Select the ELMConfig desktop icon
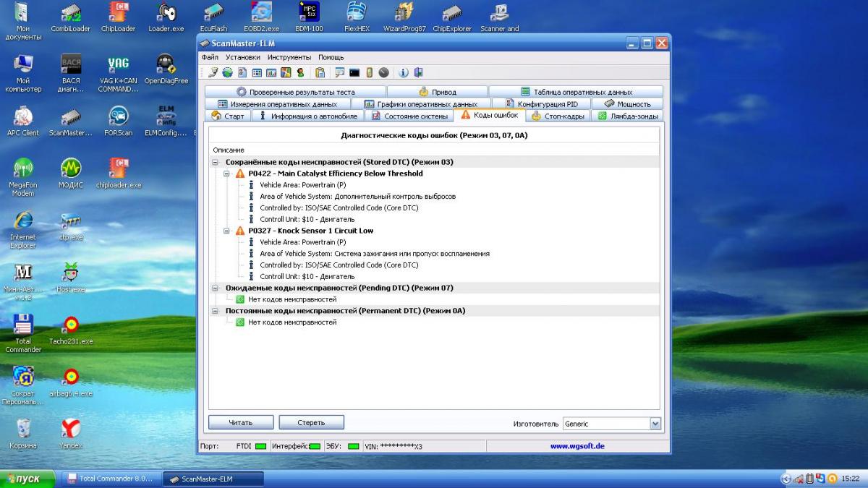868x488 pixels. pos(166,121)
